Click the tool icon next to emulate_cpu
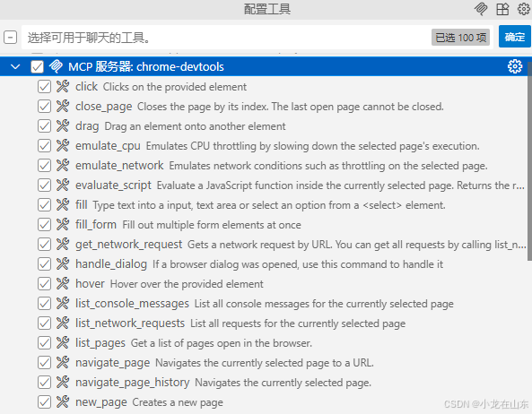Viewport: 532px width, 414px height. [63, 146]
